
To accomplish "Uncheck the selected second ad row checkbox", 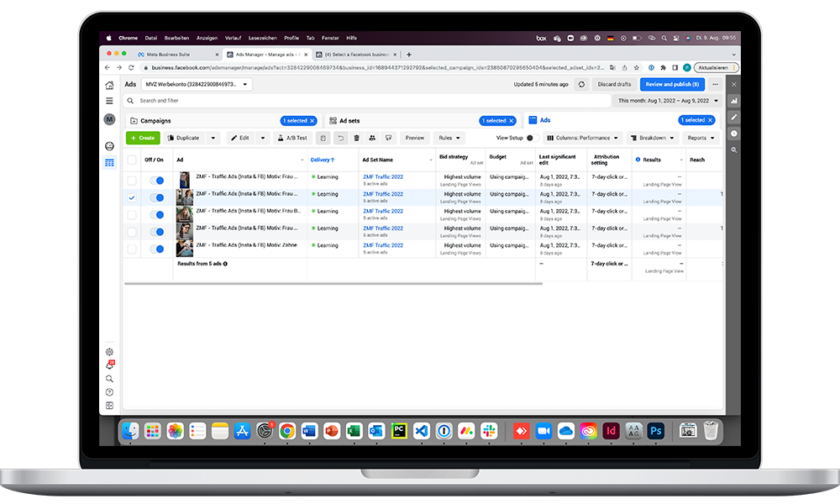I will point(131,197).
